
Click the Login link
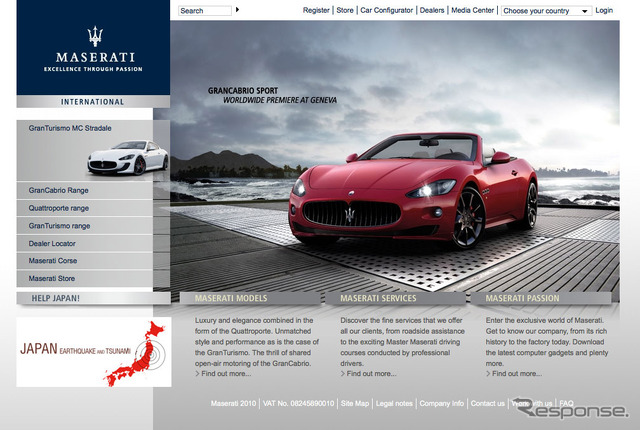click(604, 10)
